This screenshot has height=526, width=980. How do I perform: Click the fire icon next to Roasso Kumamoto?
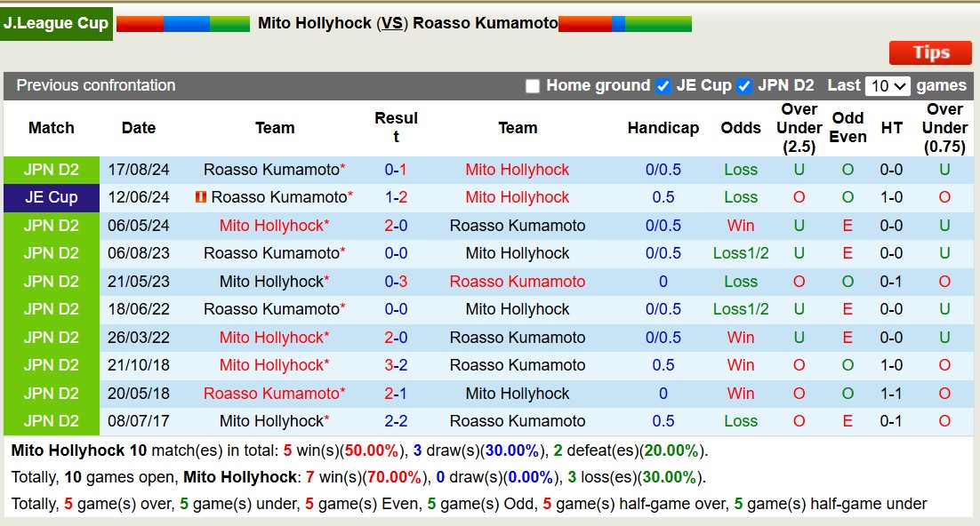pyautogui.click(x=199, y=197)
